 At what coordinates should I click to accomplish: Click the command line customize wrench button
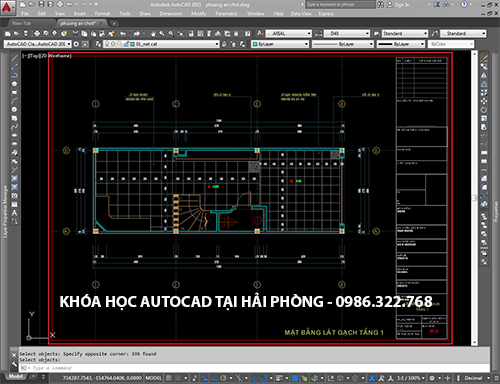[x=14, y=364]
